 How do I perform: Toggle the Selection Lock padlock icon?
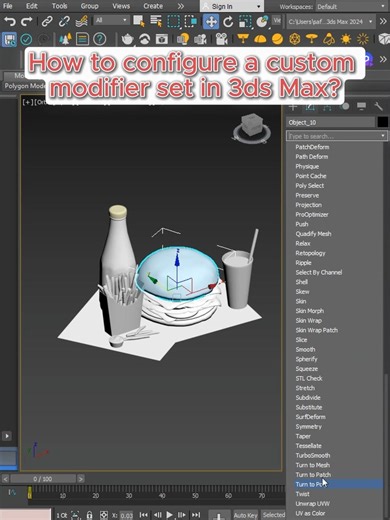[x=89, y=515]
